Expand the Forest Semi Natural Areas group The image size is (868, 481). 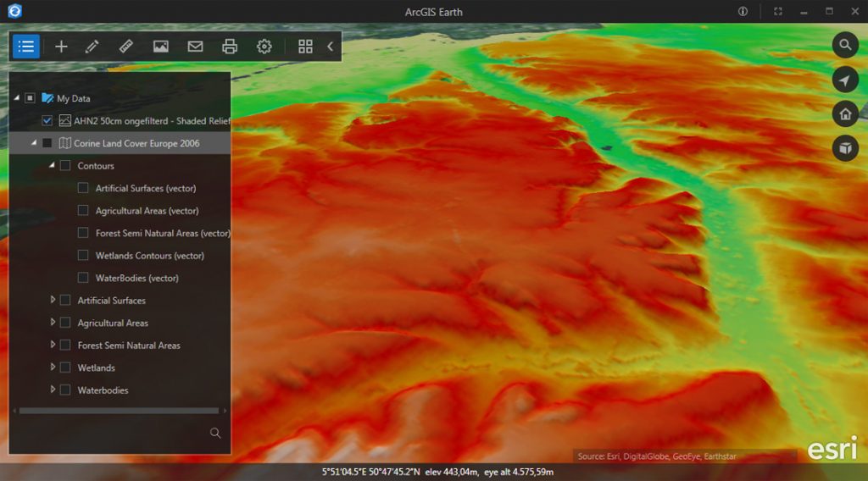point(53,345)
